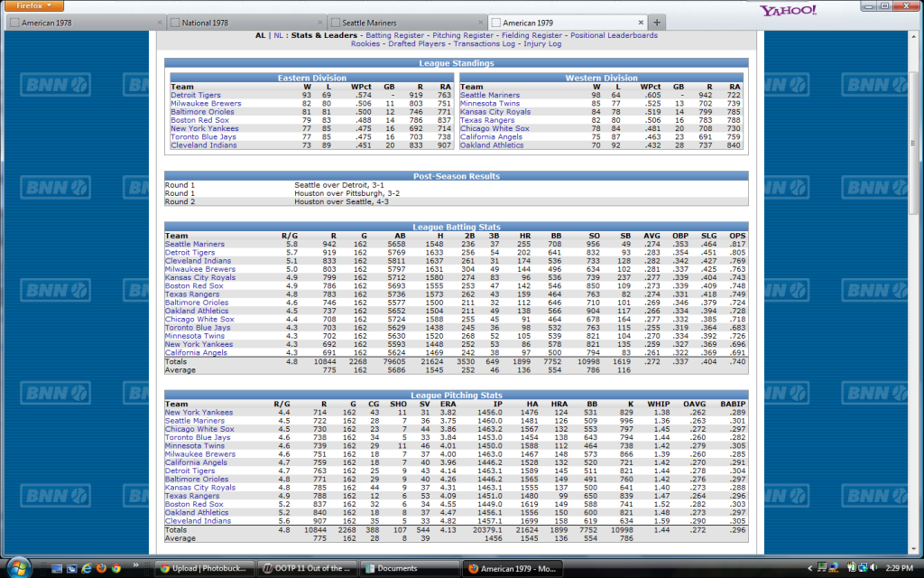Open Texas Rangers in League Batting Stats

pos(191,294)
